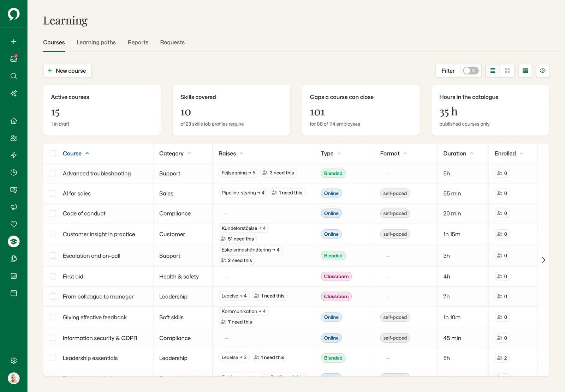The image size is (565, 392).
Task: Check the select-all checkbox in header
Action: (53, 153)
